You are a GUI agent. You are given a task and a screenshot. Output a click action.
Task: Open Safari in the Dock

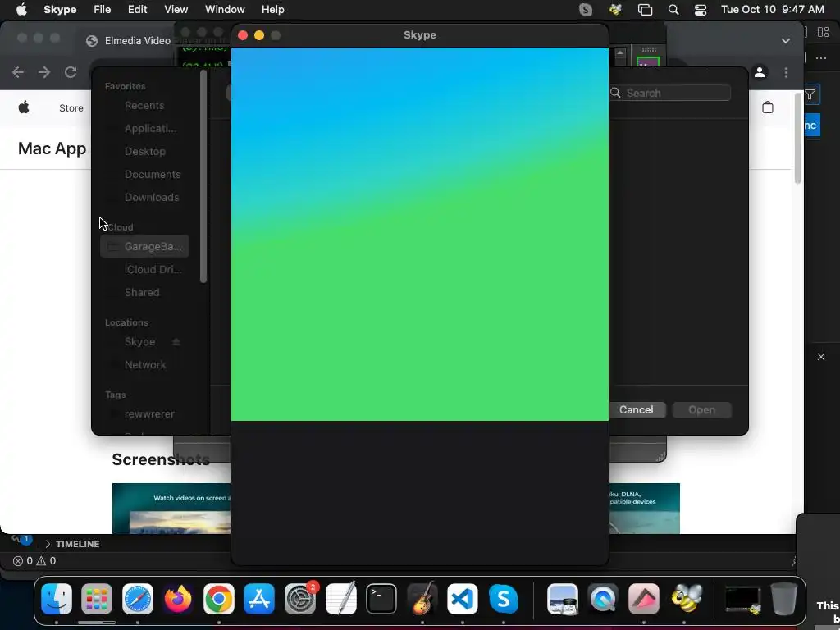[x=138, y=598]
